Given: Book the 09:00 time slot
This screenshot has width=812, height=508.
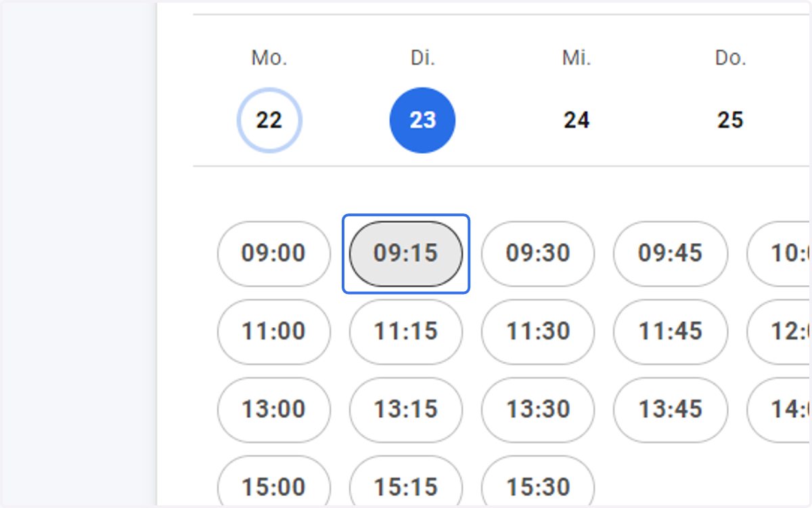Looking at the screenshot, I should point(274,254).
